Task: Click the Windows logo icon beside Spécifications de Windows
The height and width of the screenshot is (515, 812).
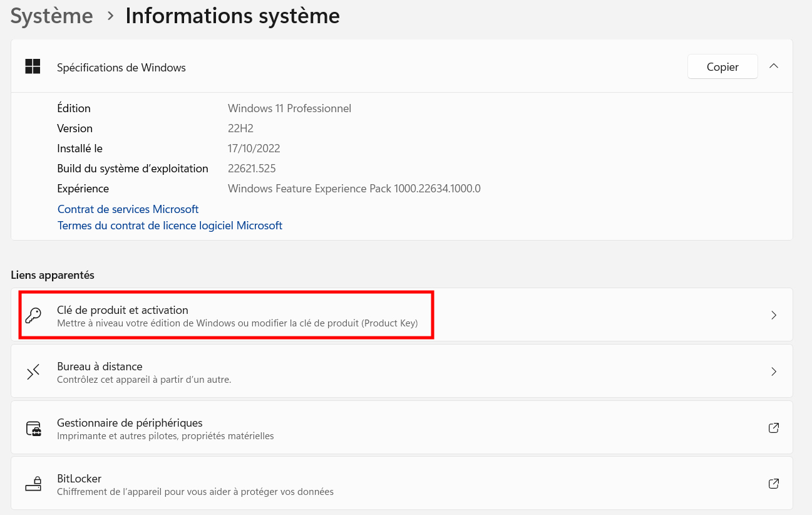Action: click(33, 67)
